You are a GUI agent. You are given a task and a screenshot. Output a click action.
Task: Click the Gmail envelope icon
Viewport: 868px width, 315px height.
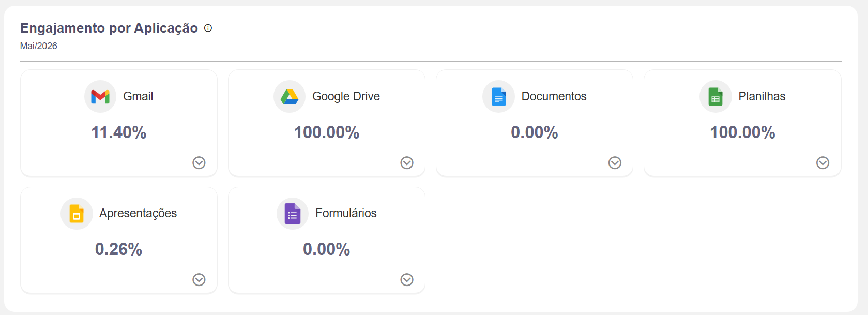(100, 97)
